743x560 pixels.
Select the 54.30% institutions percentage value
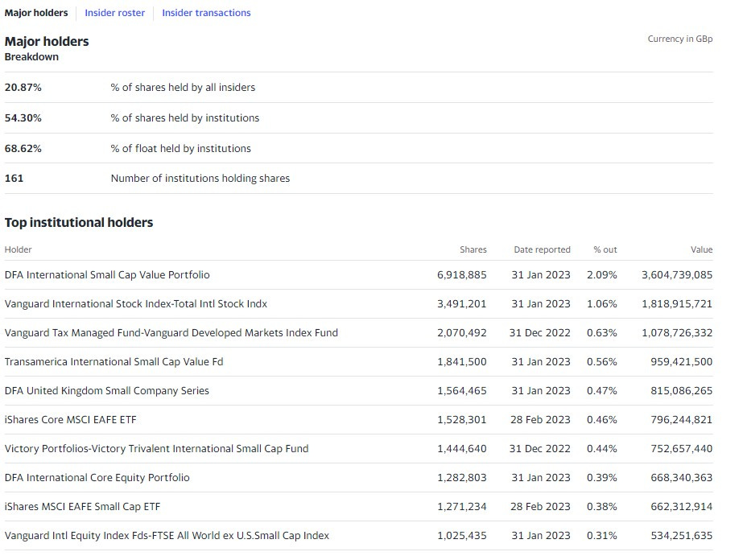click(x=23, y=118)
